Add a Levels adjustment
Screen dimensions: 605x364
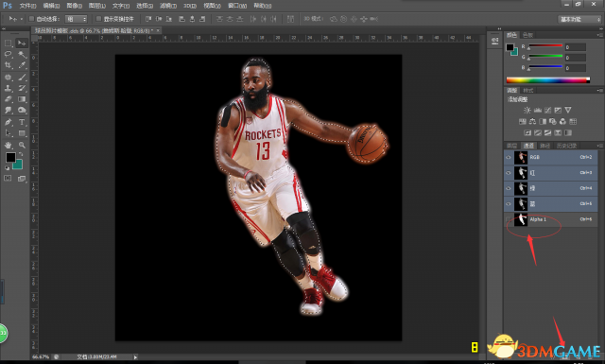(x=538, y=111)
